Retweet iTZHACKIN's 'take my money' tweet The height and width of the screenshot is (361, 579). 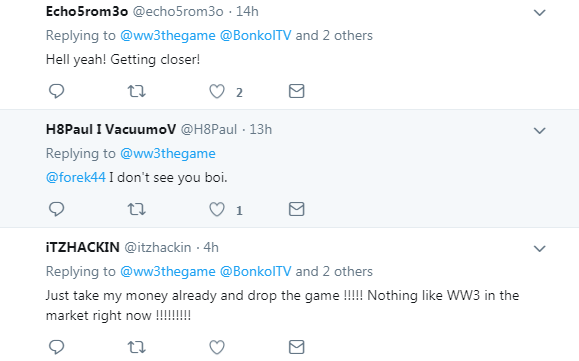click(137, 347)
